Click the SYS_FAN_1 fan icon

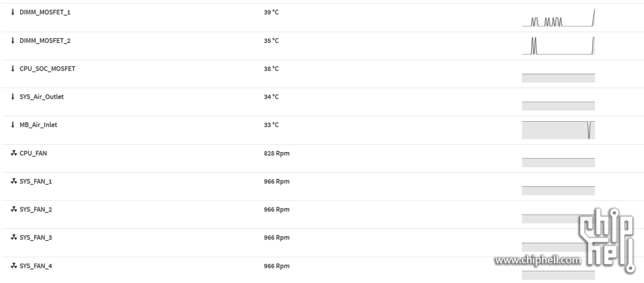point(14,181)
